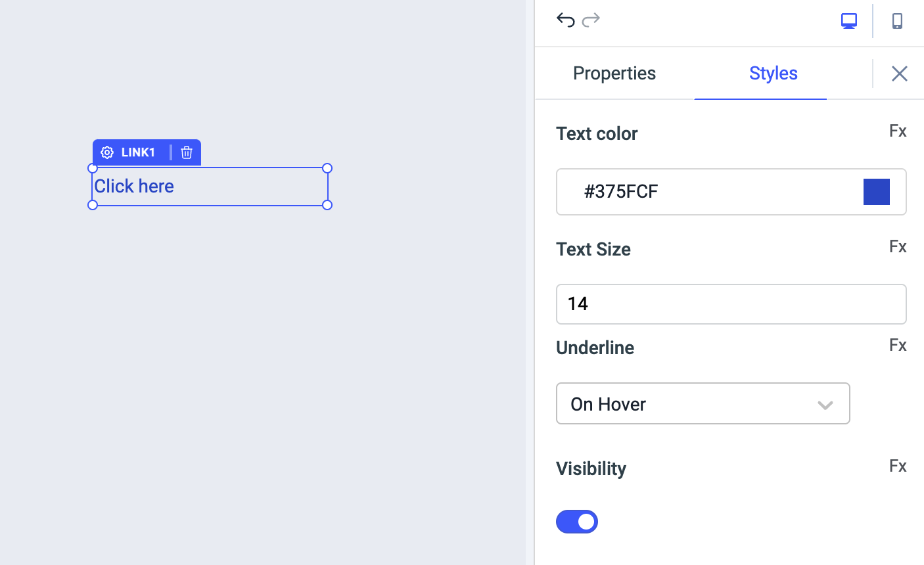Close the inspector panel
The height and width of the screenshot is (565, 924).
pyautogui.click(x=899, y=74)
